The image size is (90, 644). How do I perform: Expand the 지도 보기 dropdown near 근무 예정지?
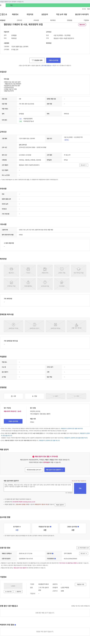pos(84,165)
